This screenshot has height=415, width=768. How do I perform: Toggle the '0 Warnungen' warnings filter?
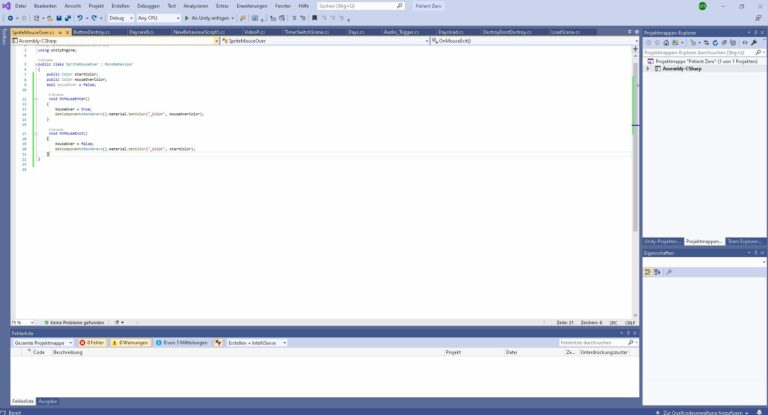point(129,343)
